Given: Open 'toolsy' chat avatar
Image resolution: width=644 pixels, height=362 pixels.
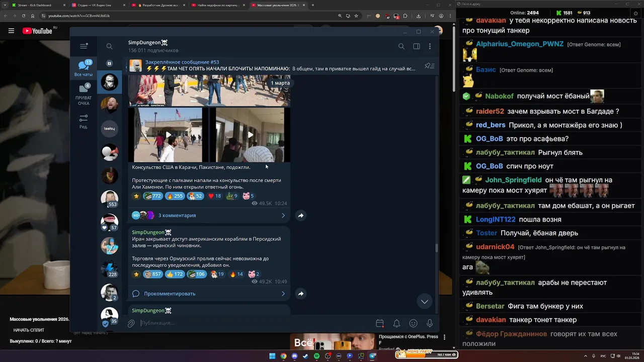Looking at the screenshot, I should point(109,129).
